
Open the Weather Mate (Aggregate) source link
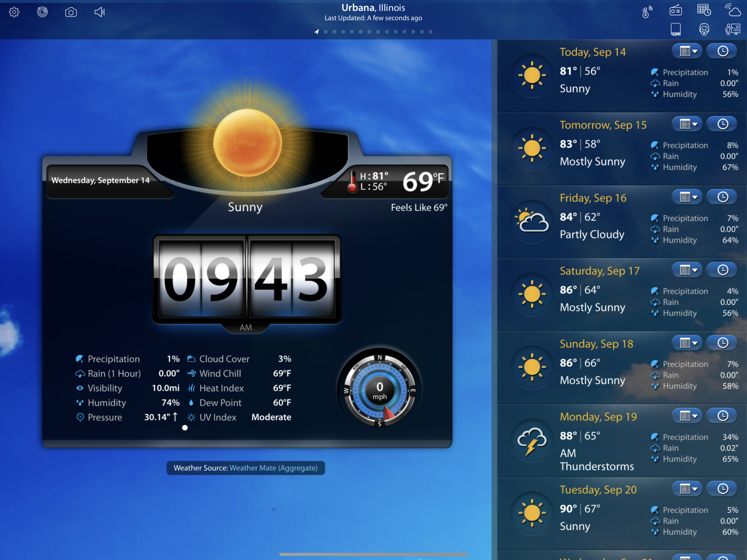coord(273,468)
